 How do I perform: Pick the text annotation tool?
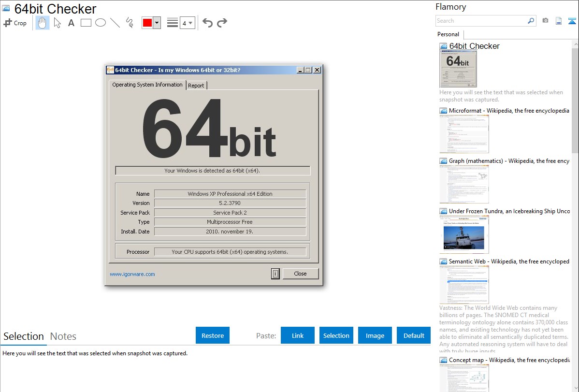pos(71,23)
